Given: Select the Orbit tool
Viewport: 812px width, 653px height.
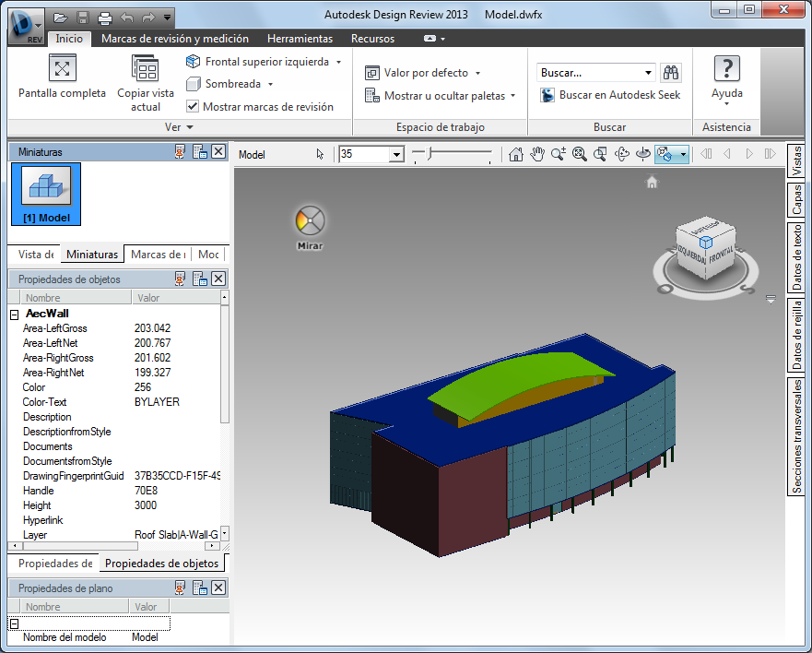Looking at the screenshot, I should tap(621, 154).
